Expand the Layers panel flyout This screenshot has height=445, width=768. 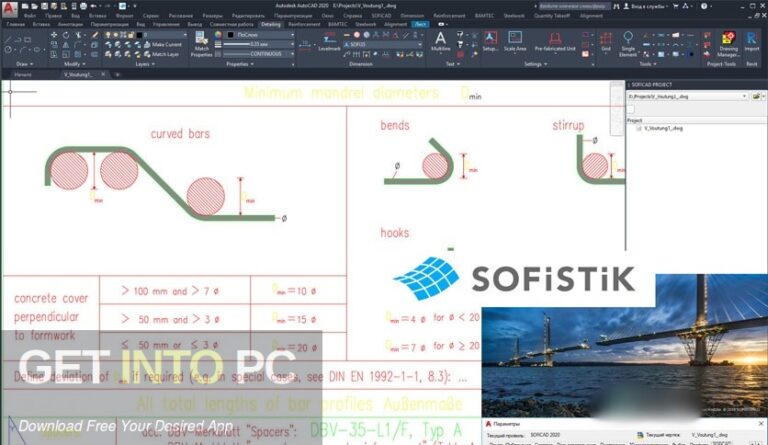pos(145,64)
